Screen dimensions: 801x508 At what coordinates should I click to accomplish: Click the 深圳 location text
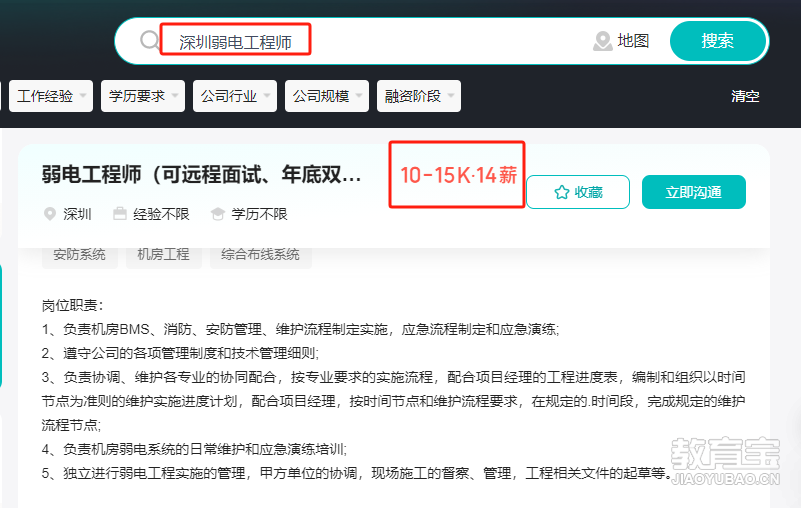point(77,214)
